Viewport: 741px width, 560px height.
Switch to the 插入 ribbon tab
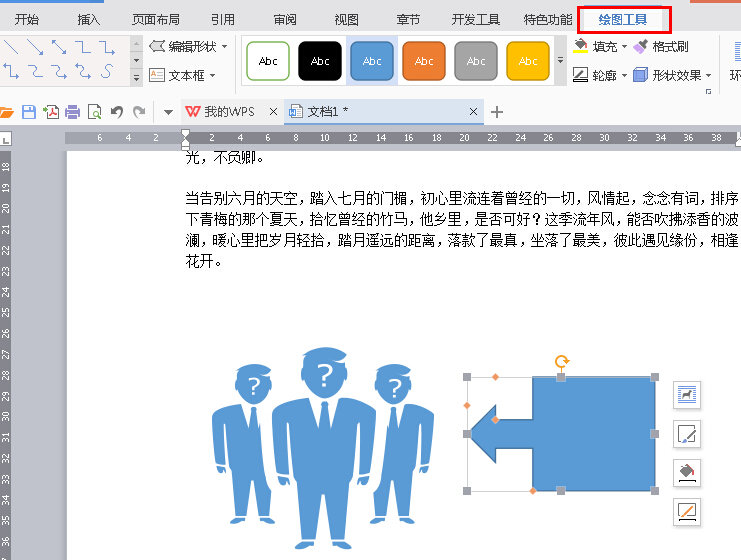click(x=89, y=19)
